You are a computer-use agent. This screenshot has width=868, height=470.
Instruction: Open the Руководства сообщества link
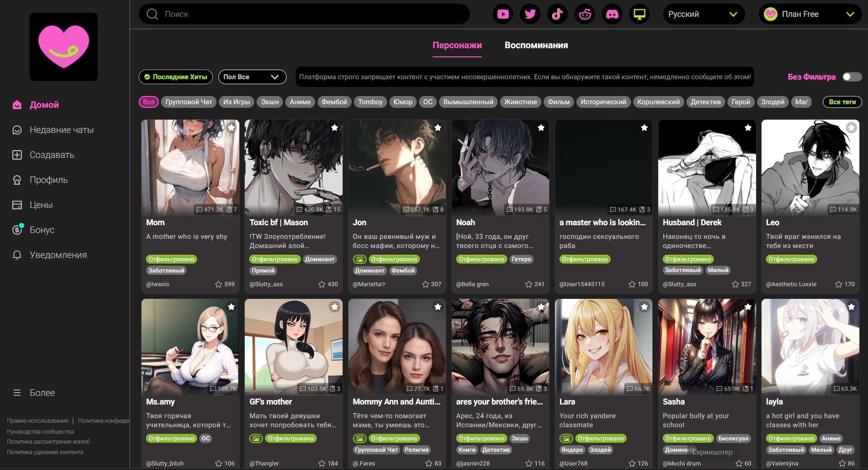(40, 431)
